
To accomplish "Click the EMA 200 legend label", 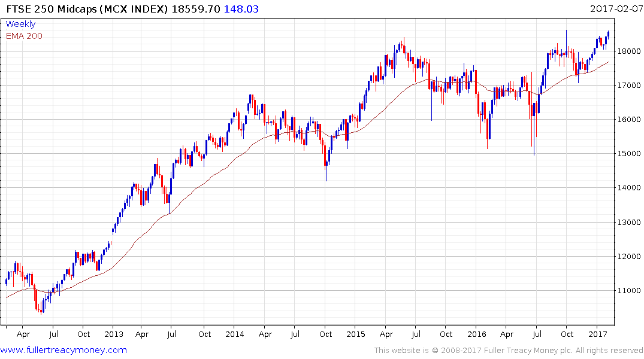I will coord(24,36).
